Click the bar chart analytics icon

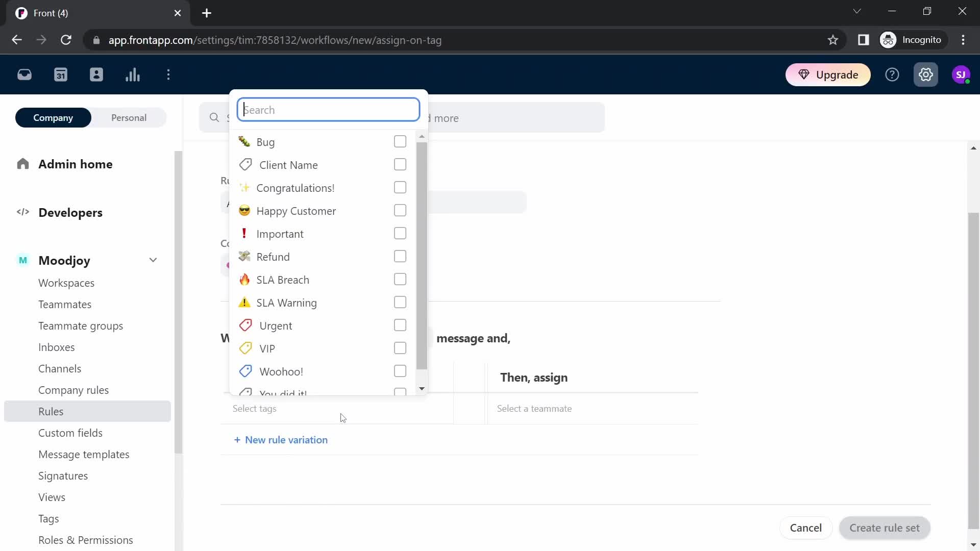click(133, 74)
